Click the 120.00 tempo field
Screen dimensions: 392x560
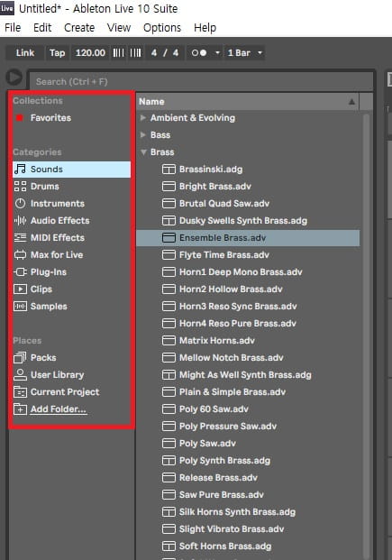pyautogui.click(x=90, y=53)
